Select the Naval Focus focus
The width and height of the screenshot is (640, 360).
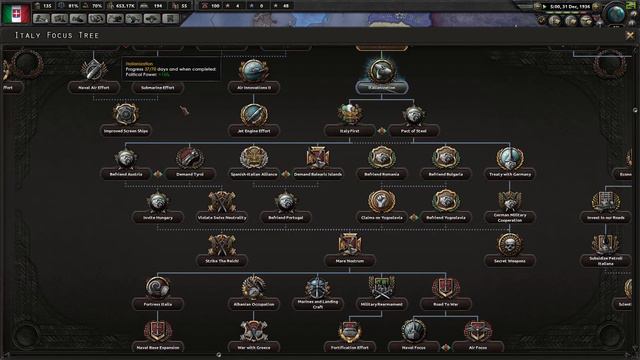point(413,336)
